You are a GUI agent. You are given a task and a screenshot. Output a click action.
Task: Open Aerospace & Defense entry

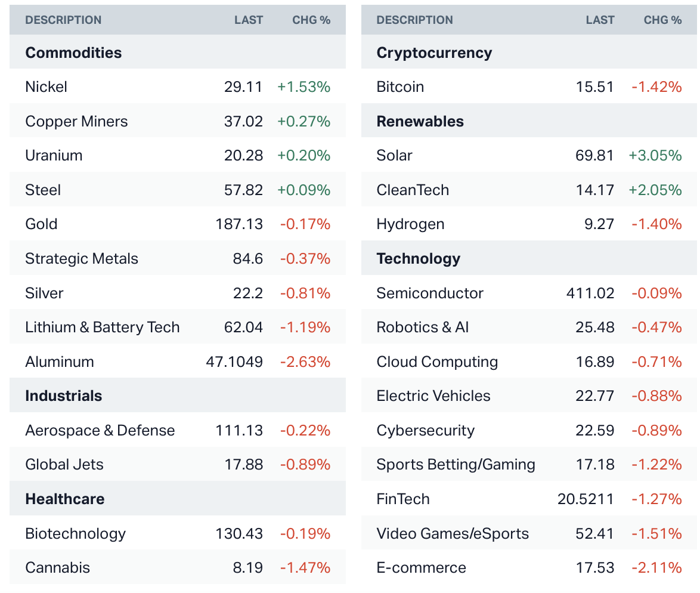100,431
